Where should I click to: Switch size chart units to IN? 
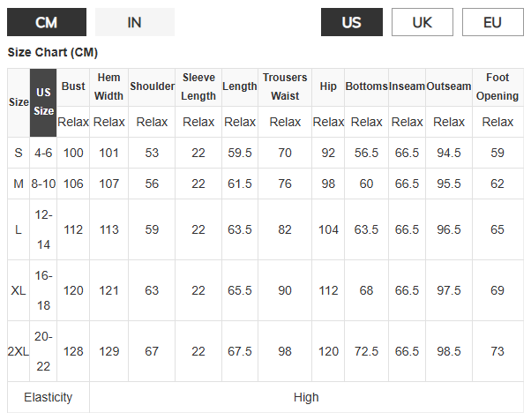pos(135,22)
